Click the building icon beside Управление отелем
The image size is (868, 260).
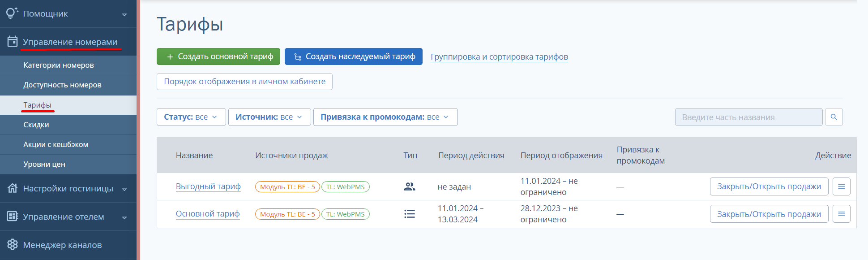click(13, 216)
